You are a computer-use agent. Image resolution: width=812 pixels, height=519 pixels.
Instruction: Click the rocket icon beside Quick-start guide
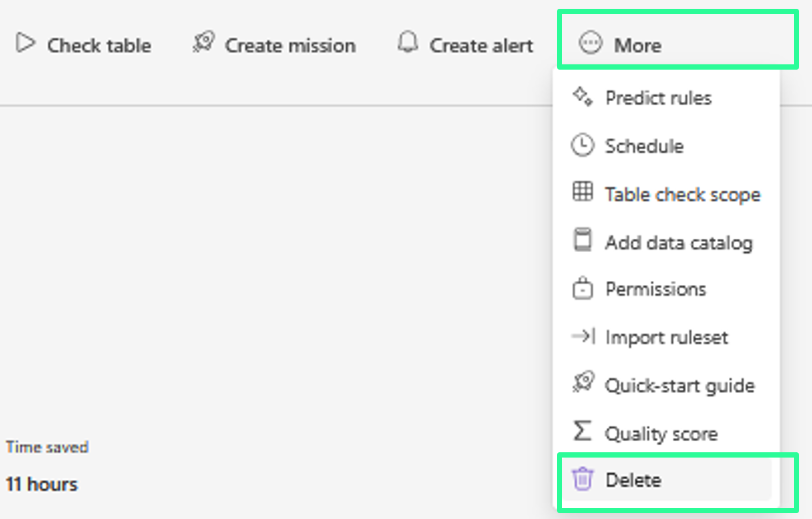coord(583,382)
